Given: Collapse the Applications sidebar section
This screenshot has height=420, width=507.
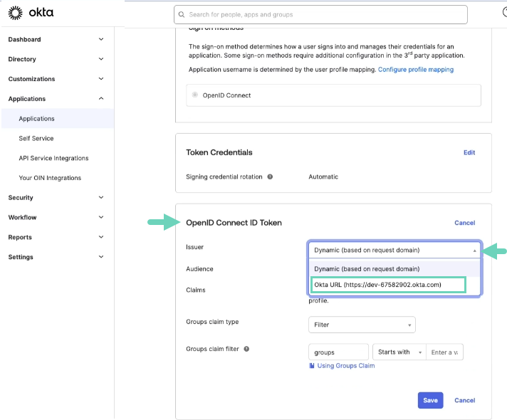Looking at the screenshot, I should 101,99.
